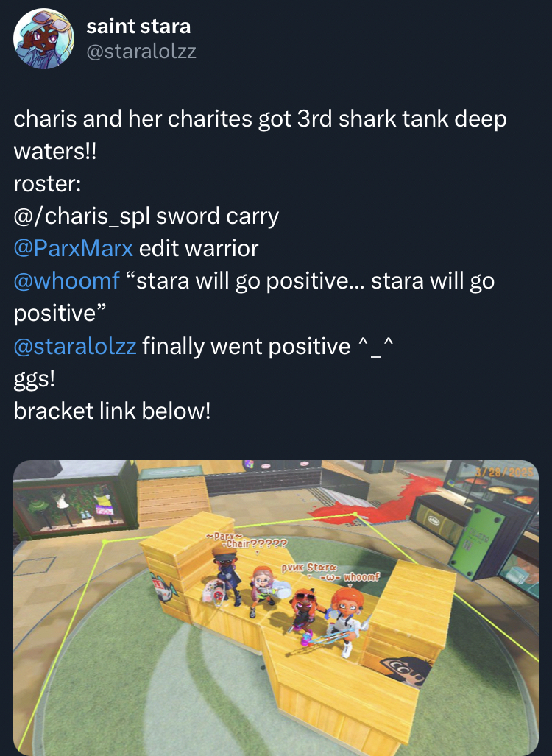552x756 pixels.
Task: Click the display name saint stara
Action: (138, 26)
